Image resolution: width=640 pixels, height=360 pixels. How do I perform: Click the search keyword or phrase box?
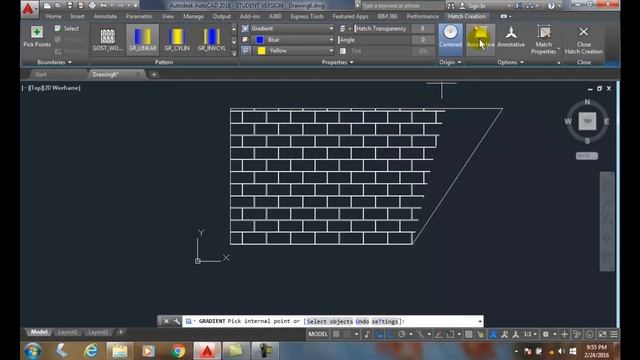point(402,6)
